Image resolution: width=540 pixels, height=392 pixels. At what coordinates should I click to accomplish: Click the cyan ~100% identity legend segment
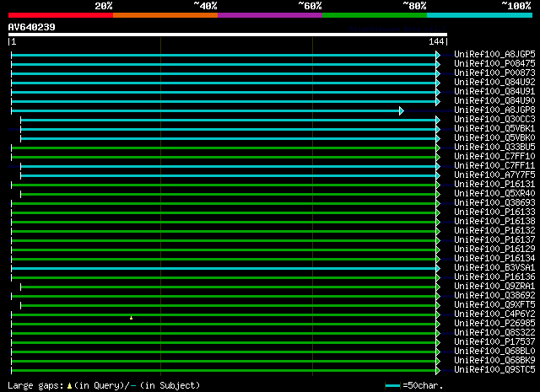pyautogui.click(x=480, y=15)
